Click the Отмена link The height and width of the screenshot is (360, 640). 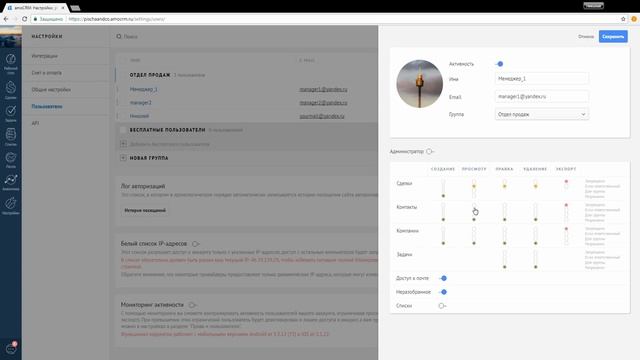[586, 36]
